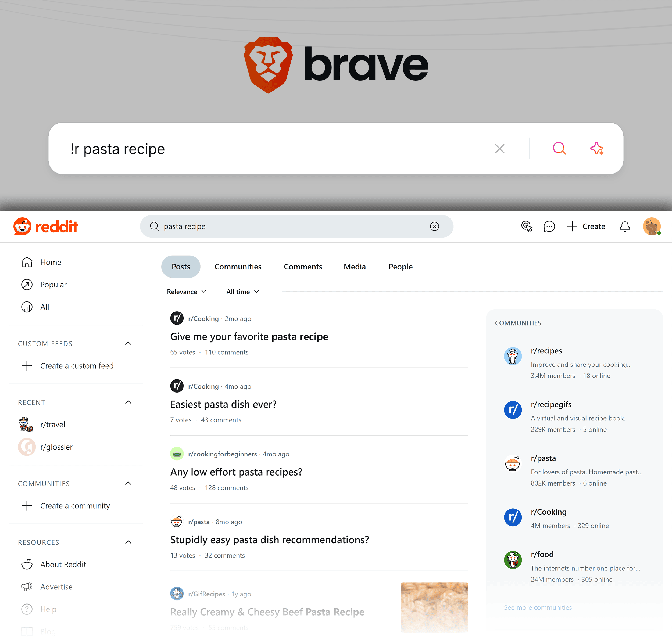Click the Reddit home icon
The width and height of the screenshot is (672, 640).
click(x=28, y=261)
